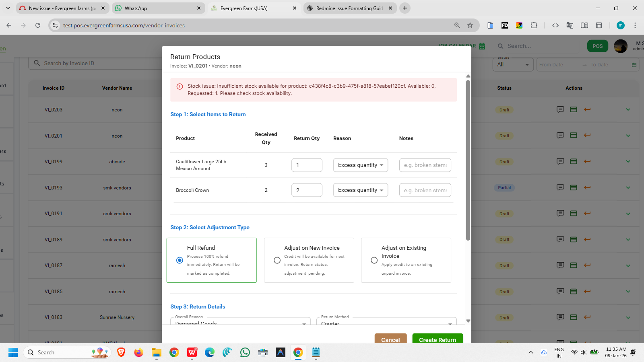Screen dimensions: 644x362
Task: Open Reason dropdown for Cauliflower Large
Action: coord(360,165)
